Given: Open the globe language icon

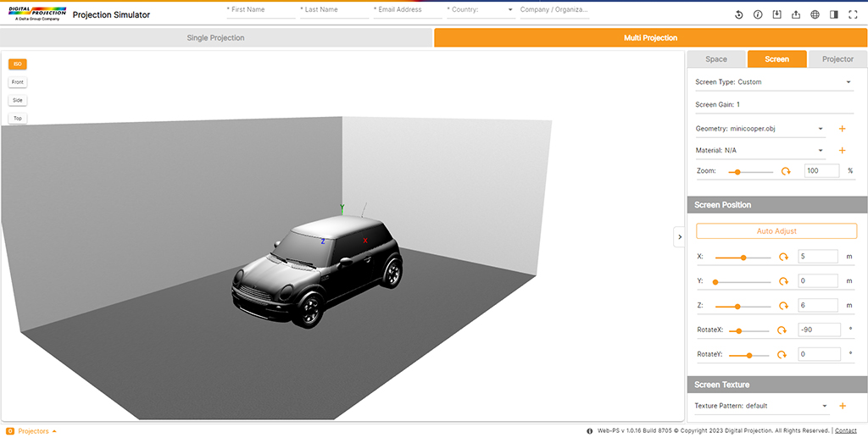Looking at the screenshot, I should 815,14.
